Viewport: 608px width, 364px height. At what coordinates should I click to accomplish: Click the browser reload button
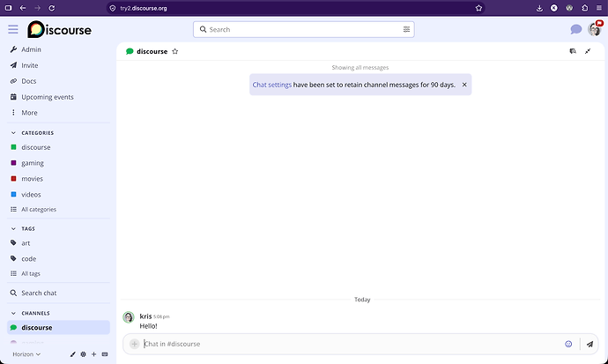pos(52,8)
